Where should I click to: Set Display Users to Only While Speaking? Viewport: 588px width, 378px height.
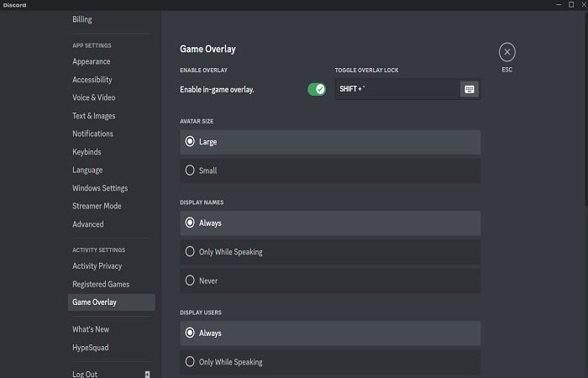point(330,362)
